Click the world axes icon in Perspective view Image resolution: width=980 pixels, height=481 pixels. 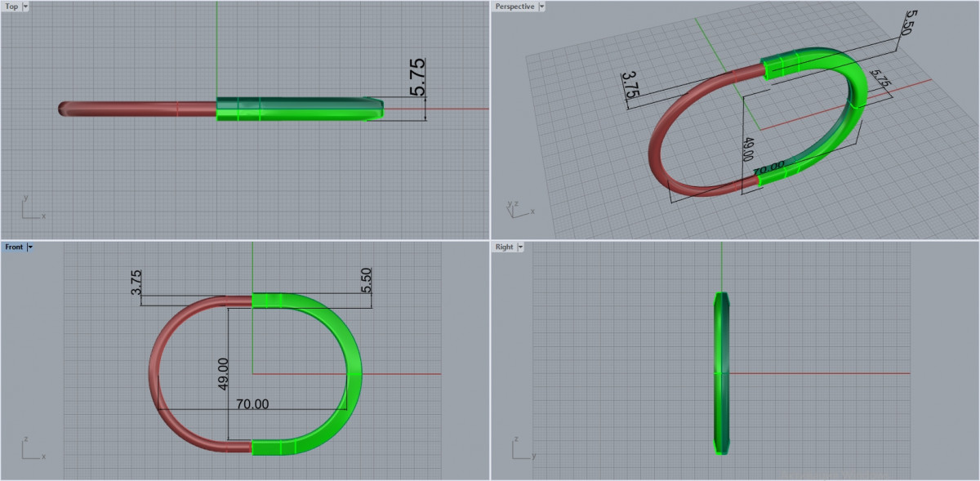[520, 208]
